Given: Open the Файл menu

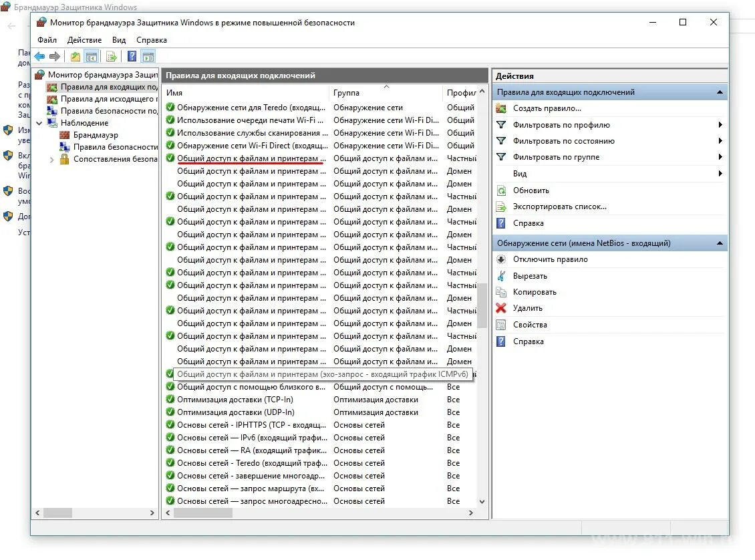Looking at the screenshot, I should [47, 40].
